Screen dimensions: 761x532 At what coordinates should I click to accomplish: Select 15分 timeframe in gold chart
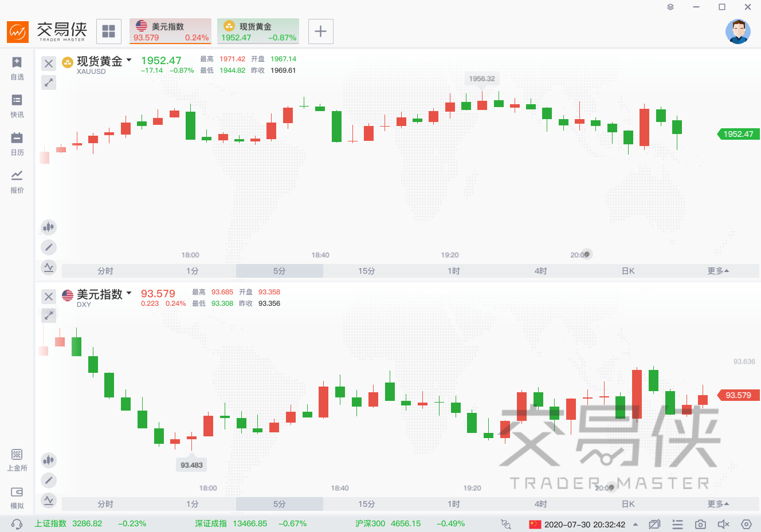[367, 271]
